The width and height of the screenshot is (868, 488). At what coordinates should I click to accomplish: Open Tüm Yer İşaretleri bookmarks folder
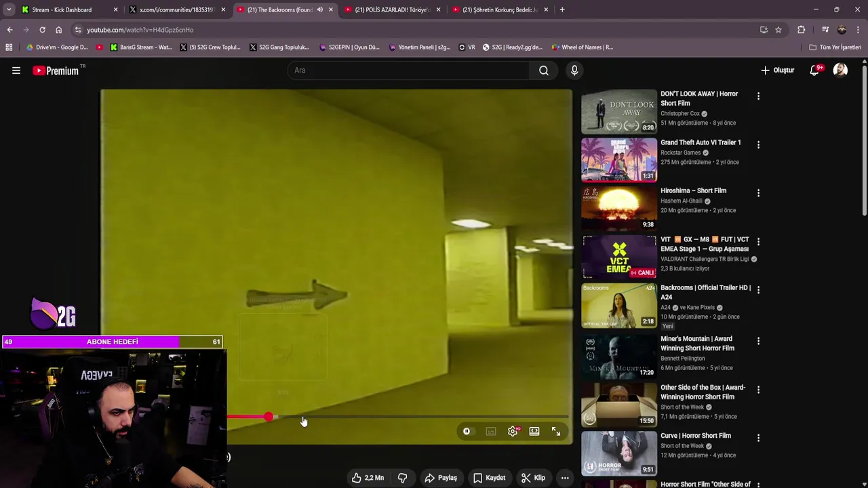tap(835, 47)
